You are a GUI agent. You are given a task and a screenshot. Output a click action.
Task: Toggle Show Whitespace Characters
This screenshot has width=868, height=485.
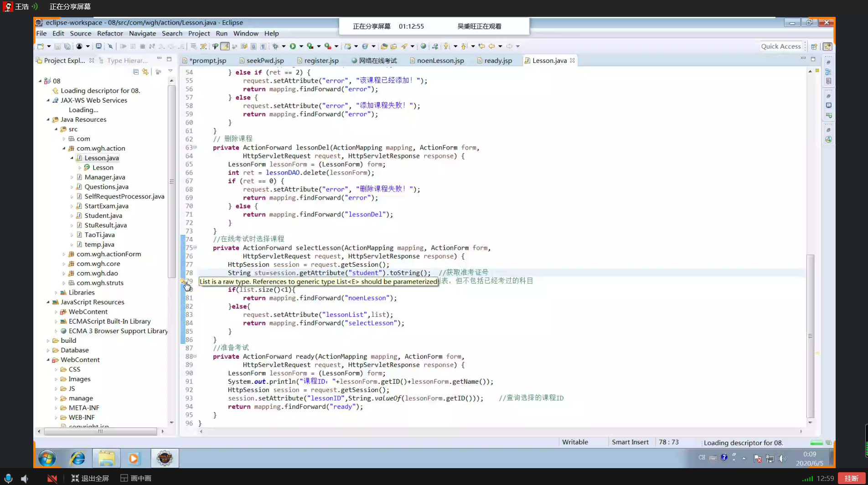coord(263,46)
